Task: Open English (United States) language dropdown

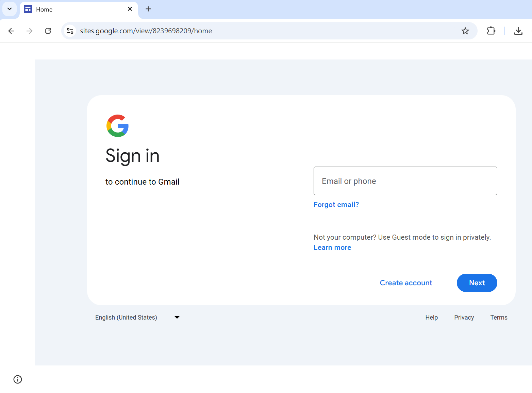Action: 137,318
